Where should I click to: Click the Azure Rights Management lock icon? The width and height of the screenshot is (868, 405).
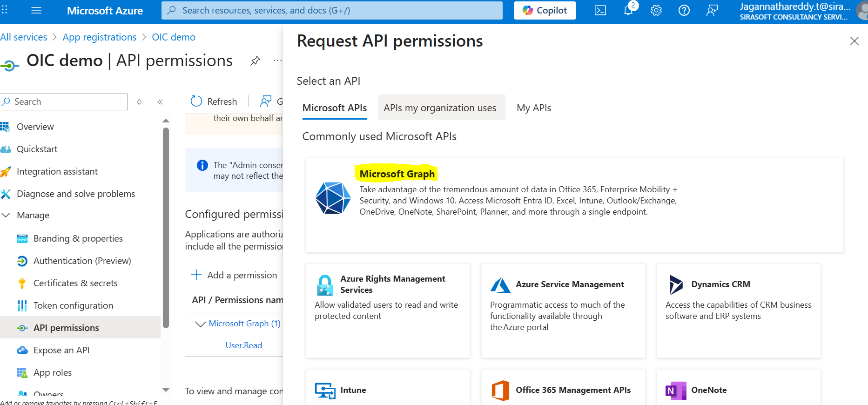tap(325, 285)
